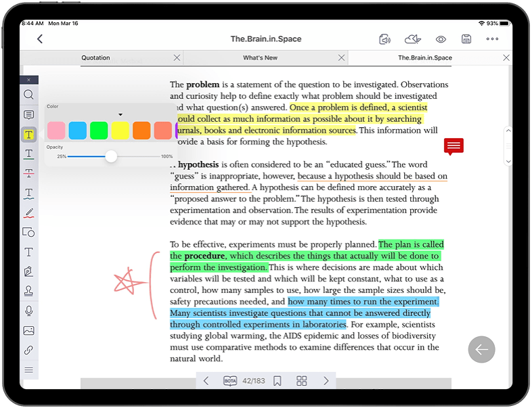Select the insert image tool
Screen dimensions: 532x408
29,330
